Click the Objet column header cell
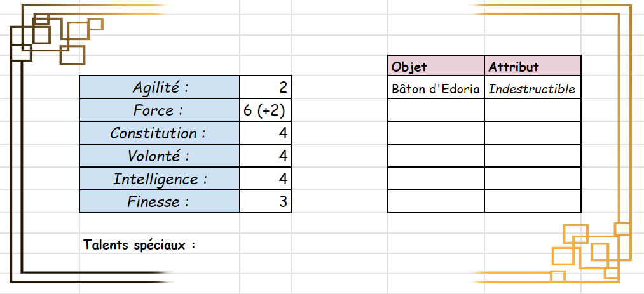Image resolution: width=644 pixels, height=294 pixels. click(x=436, y=66)
